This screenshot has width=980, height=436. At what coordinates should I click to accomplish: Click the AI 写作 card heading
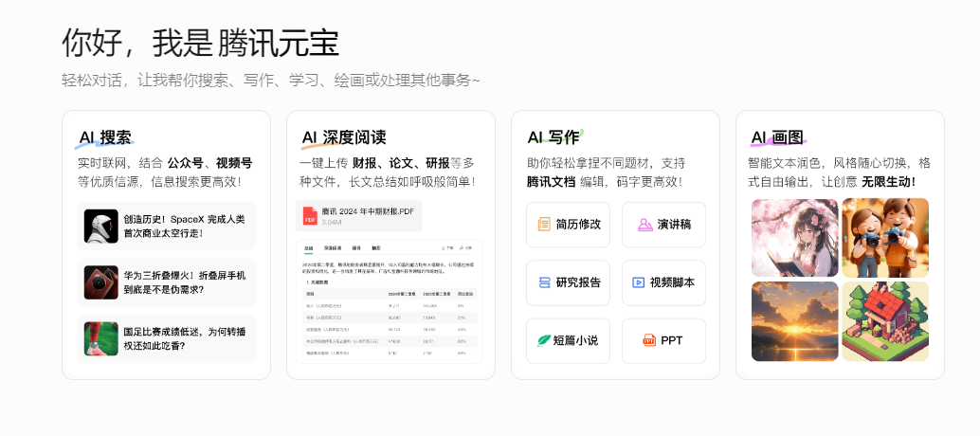click(x=553, y=137)
